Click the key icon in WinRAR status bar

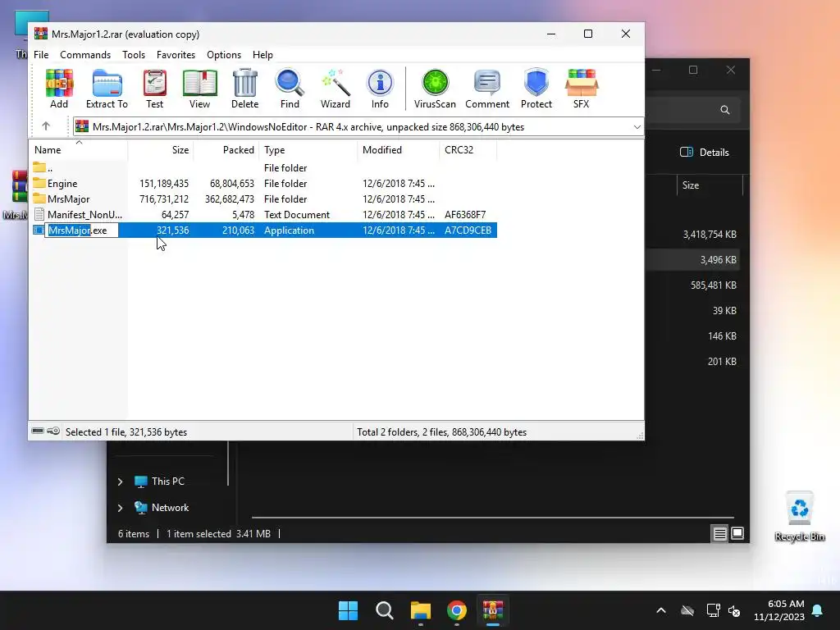pyautogui.click(x=53, y=431)
